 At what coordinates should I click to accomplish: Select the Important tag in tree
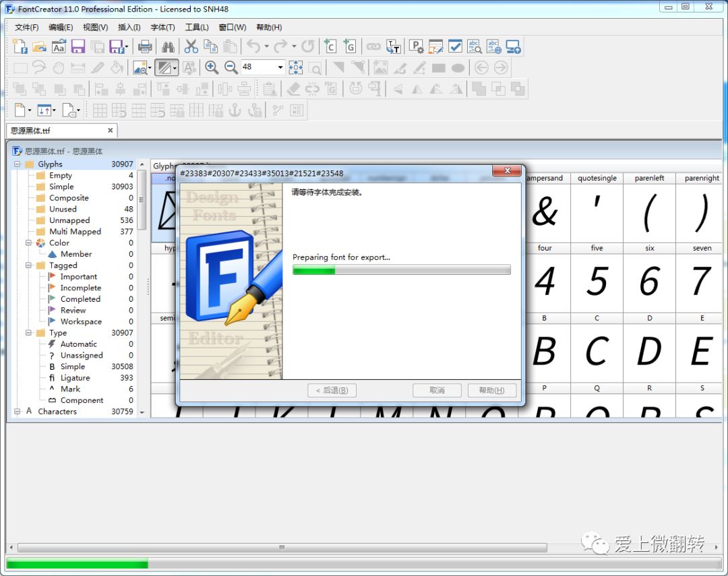point(78,277)
